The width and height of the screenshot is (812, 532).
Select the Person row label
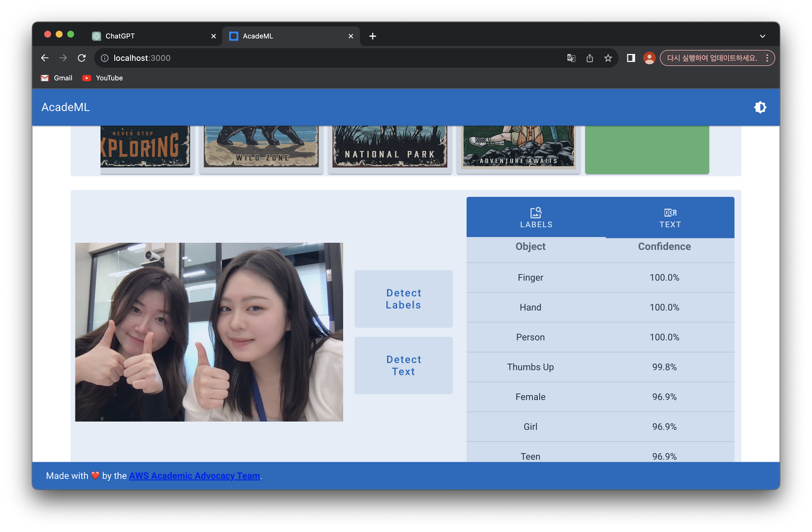530,337
